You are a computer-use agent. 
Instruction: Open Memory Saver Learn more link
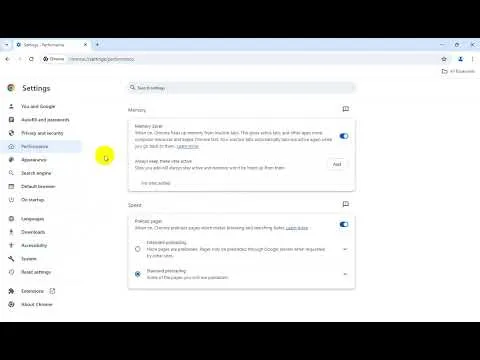point(188,146)
